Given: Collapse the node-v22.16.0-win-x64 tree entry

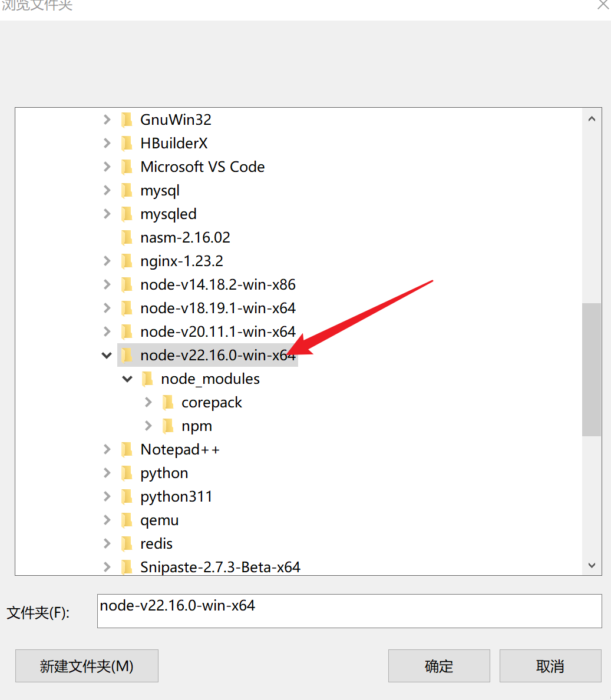Looking at the screenshot, I should point(107,354).
